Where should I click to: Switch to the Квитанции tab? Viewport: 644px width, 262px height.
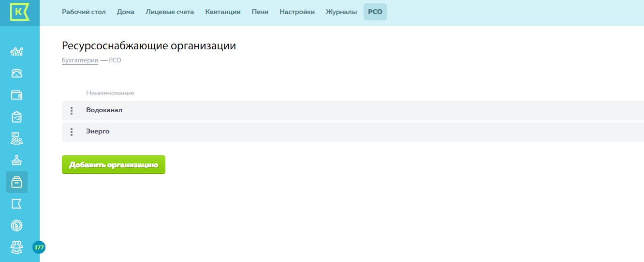point(223,12)
